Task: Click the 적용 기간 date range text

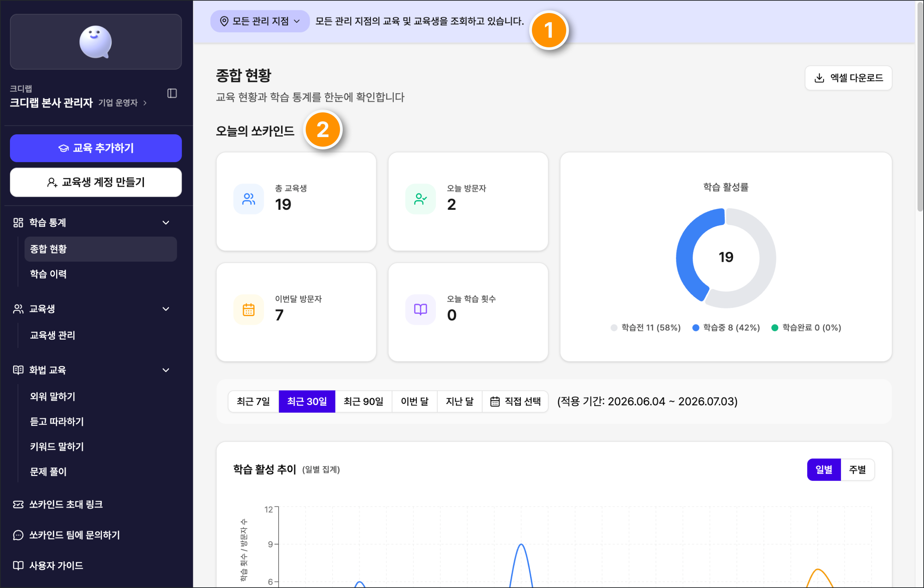Action: (647, 401)
